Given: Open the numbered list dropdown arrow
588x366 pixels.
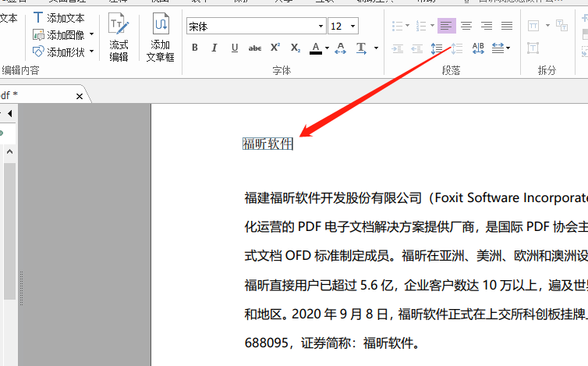Looking at the screenshot, I should click(432, 26).
